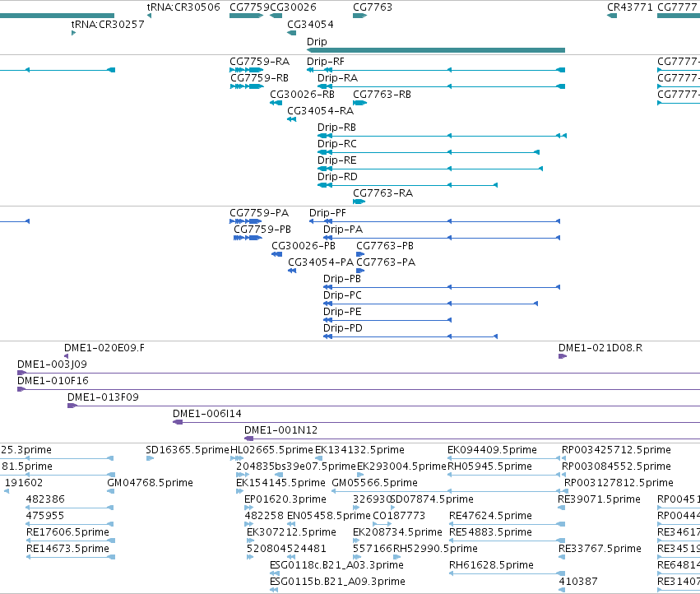
Task: Click the CG7763-PB protein label
Action: pyautogui.click(x=385, y=246)
